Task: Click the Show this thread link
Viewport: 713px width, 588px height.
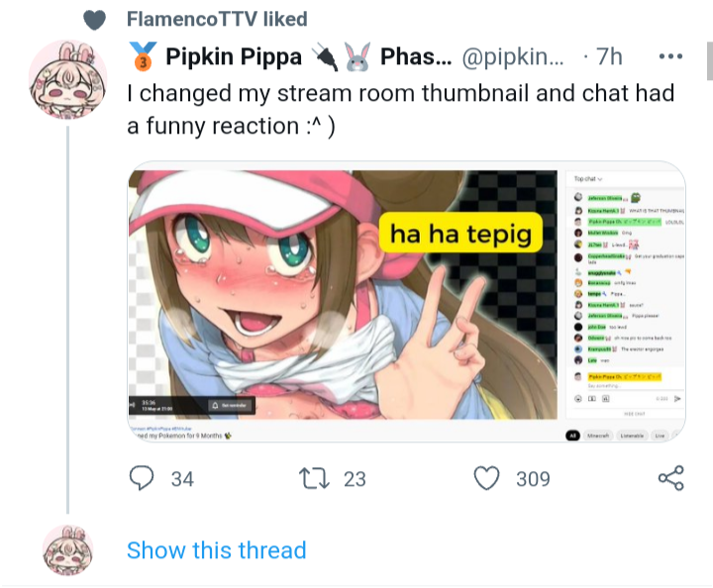Action: coord(216,550)
